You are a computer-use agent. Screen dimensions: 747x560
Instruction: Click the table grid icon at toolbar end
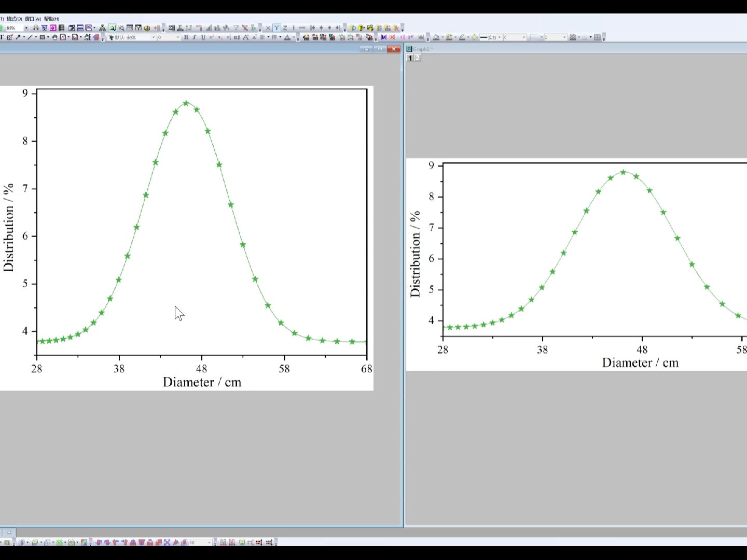tap(598, 37)
